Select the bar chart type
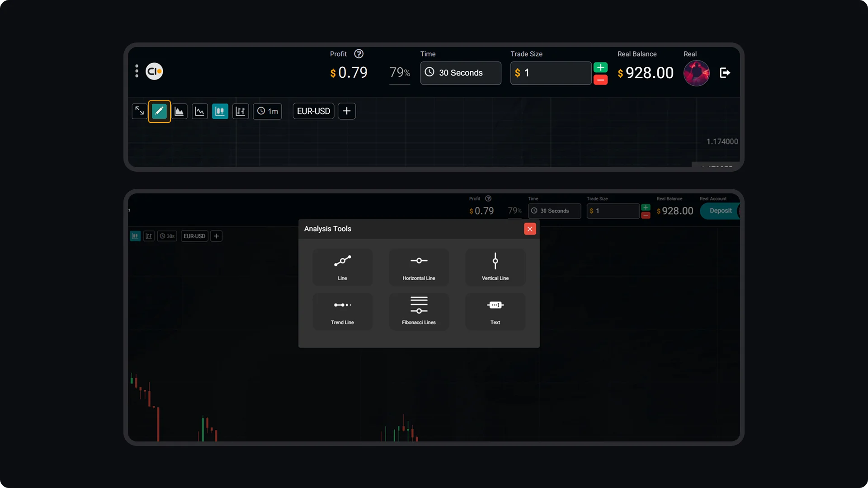The width and height of the screenshot is (868, 488). coord(241,111)
